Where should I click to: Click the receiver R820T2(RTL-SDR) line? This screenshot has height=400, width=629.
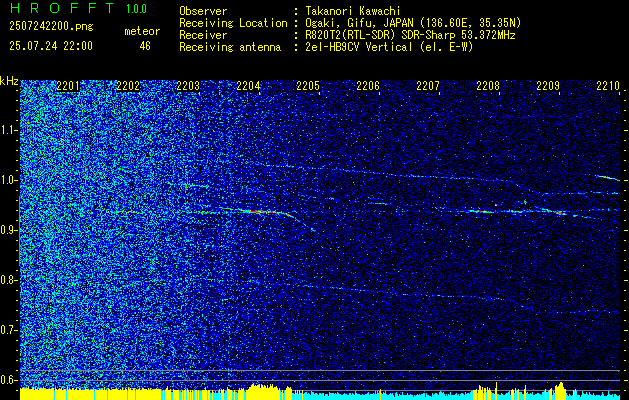coord(410,35)
